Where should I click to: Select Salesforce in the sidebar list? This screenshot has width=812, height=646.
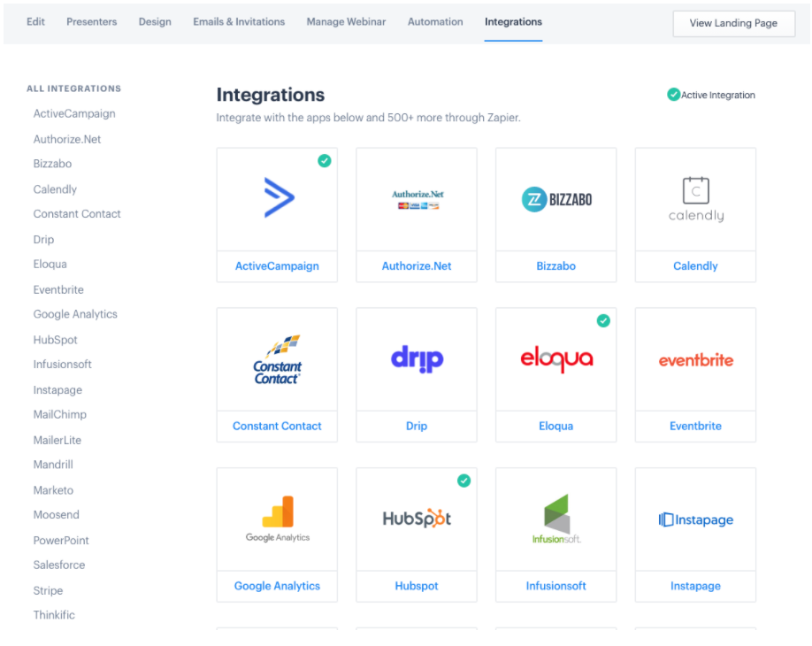59,565
